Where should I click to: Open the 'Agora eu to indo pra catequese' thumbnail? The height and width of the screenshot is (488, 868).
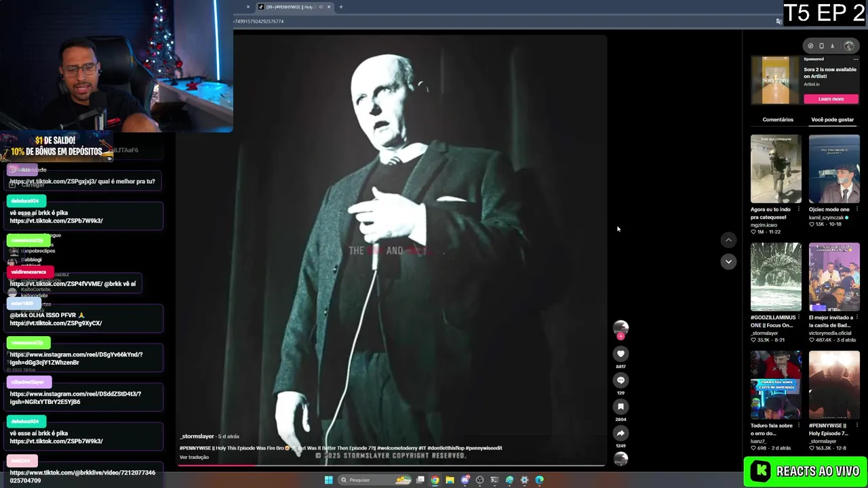click(776, 169)
